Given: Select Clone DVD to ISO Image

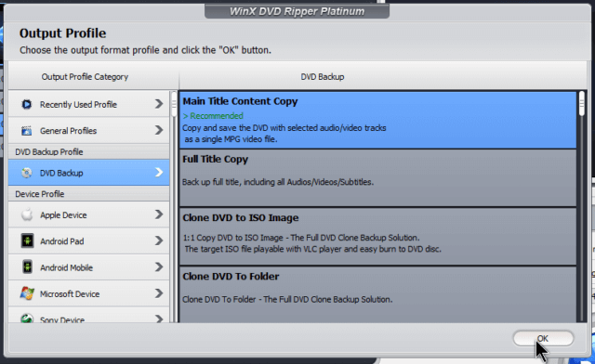Looking at the screenshot, I should click(x=377, y=236).
